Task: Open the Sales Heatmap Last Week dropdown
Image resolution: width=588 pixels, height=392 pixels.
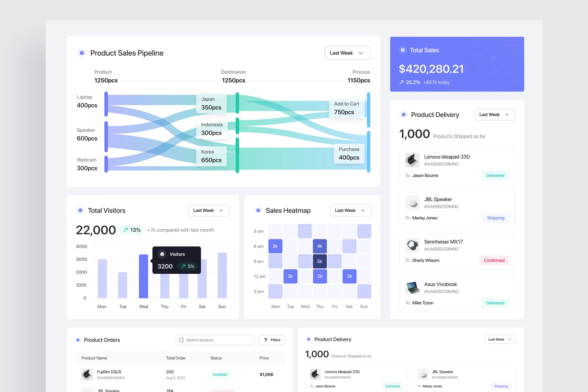Action: click(x=350, y=210)
